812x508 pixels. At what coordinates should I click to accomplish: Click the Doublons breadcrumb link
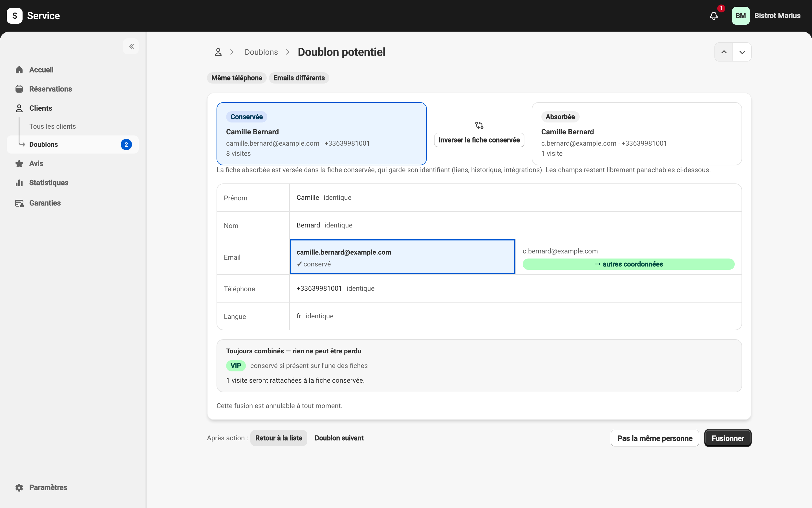tap(261, 52)
